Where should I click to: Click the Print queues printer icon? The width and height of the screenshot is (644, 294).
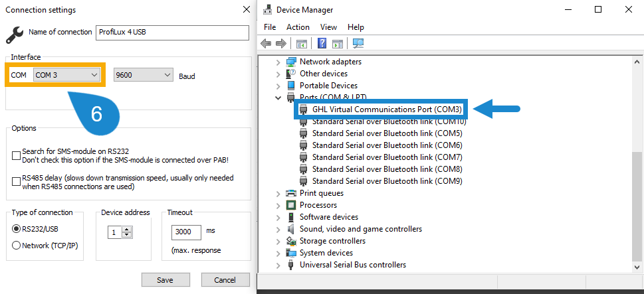pyautogui.click(x=291, y=193)
